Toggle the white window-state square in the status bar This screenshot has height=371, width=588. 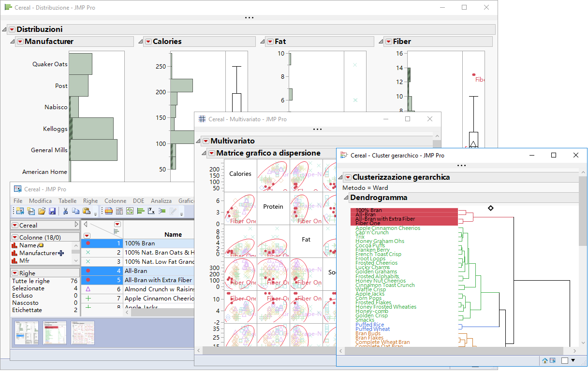pos(565,360)
